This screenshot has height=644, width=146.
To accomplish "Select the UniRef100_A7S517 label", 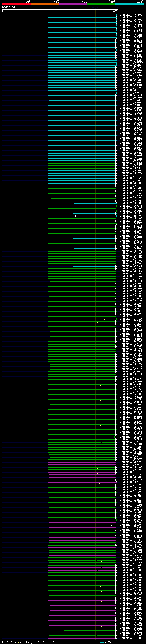I will [131, 316].
